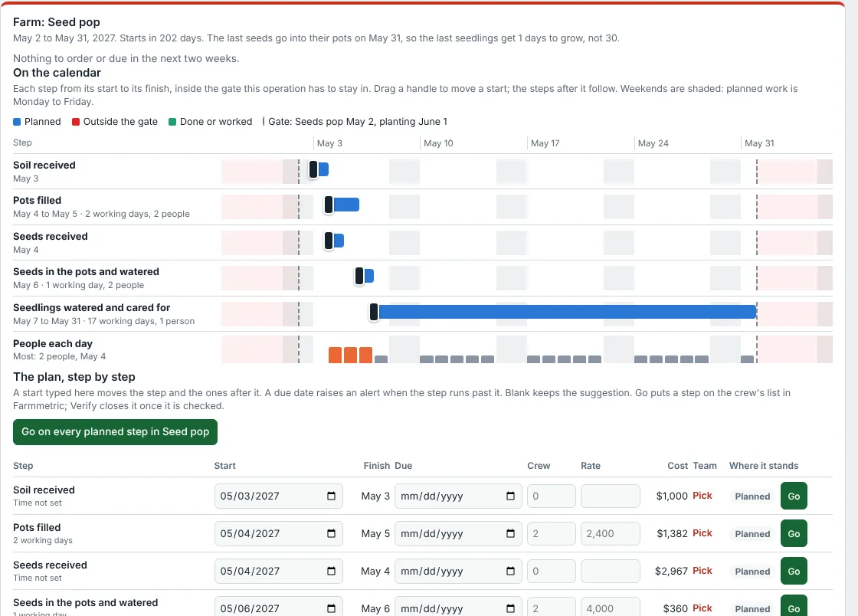858x616 pixels.
Task: Click the $1,382 cost of Pots filled
Action: [x=672, y=533]
